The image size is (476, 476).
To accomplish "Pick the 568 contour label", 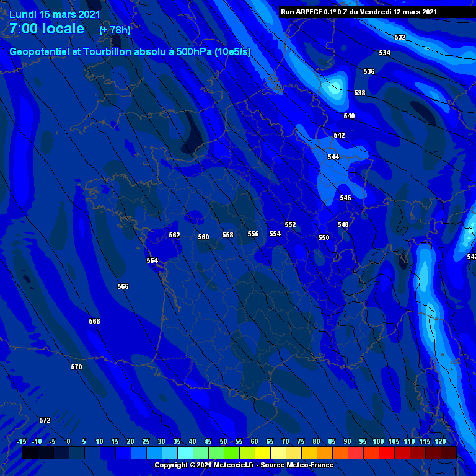I will pos(94,321).
